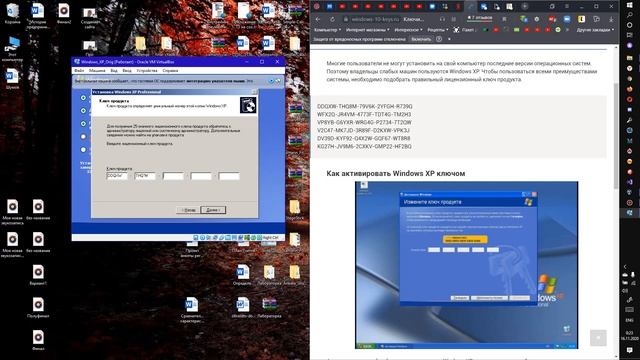
Task: Open the Устройства menu in VirtualBox
Action: tap(147, 71)
